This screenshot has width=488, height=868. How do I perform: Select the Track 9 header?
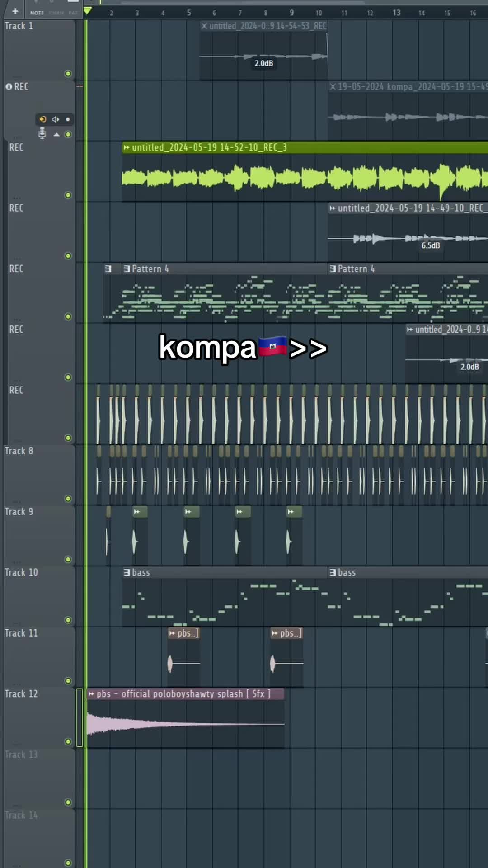pyautogui.click(x=19, y=512)
